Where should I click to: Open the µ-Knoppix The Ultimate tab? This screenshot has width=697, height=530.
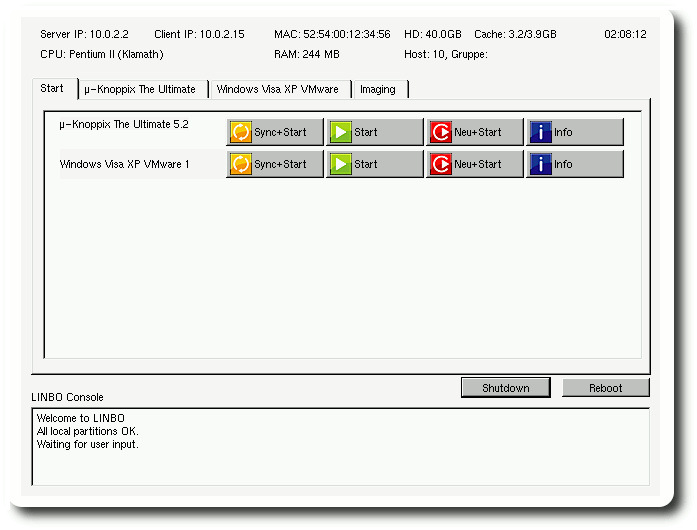point(140,89)
